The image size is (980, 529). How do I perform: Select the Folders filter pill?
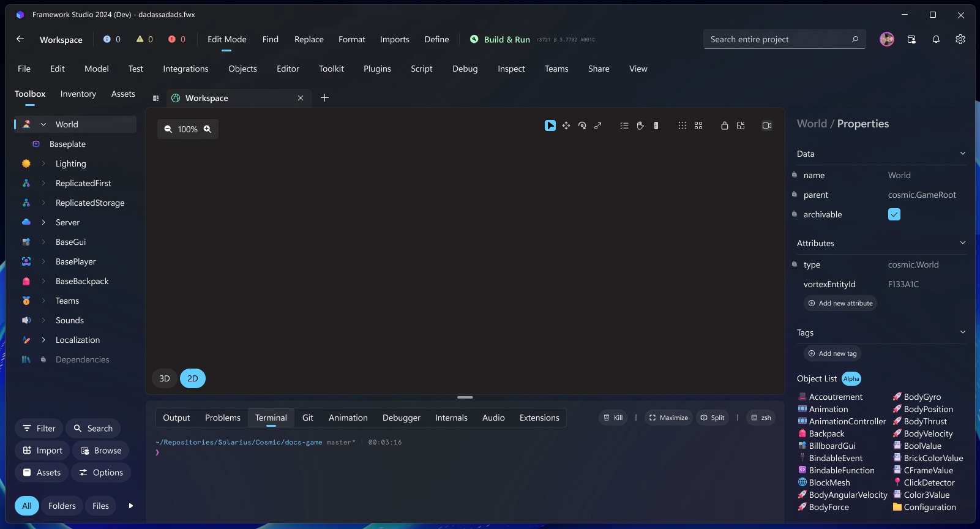[x=62, y=506]
